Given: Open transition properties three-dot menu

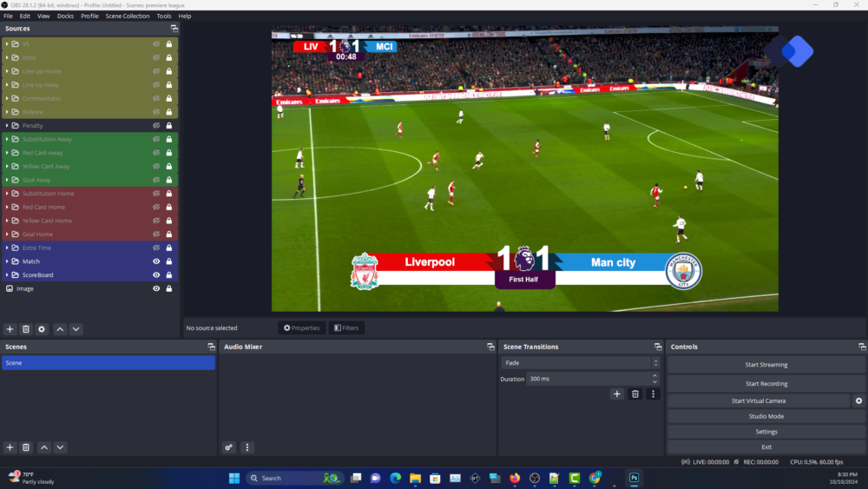Looking at the screenshot, I should point(653,393).
